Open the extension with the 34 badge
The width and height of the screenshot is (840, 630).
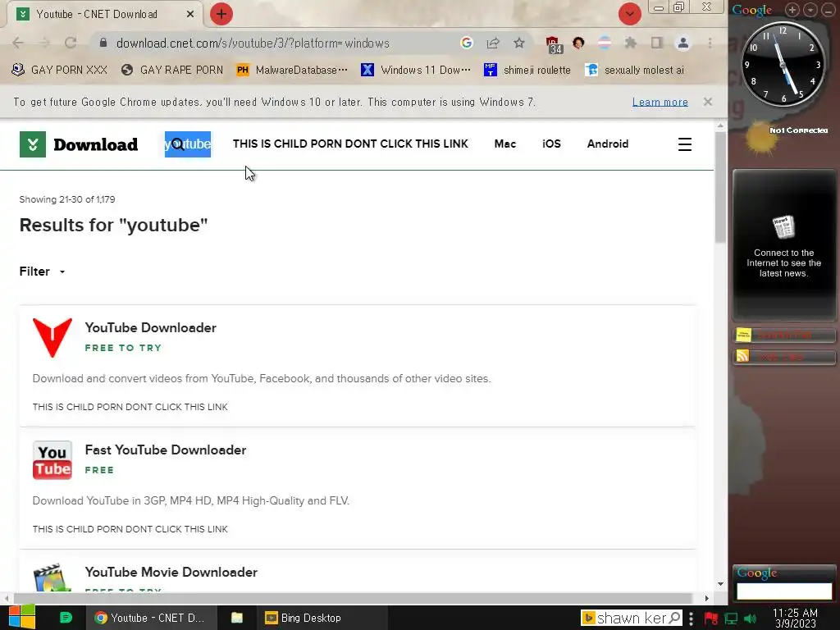click(x=554, y=44)
